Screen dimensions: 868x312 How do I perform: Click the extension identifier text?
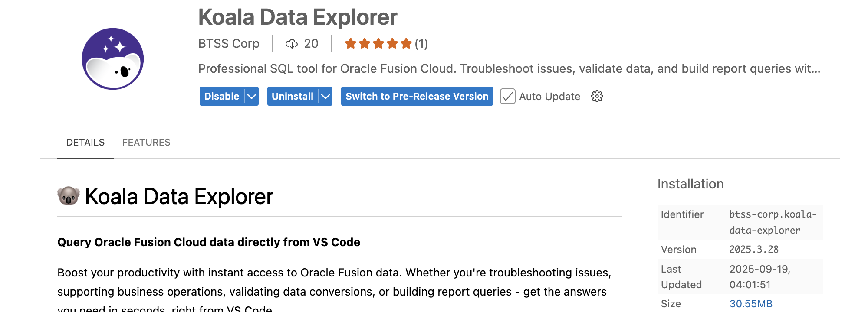click(x=773, y=222)
